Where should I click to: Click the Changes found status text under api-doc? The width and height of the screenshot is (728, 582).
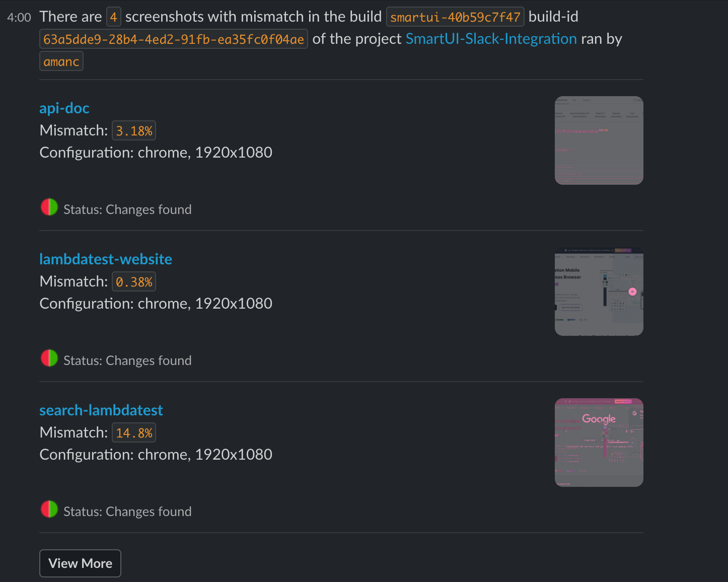127,209
